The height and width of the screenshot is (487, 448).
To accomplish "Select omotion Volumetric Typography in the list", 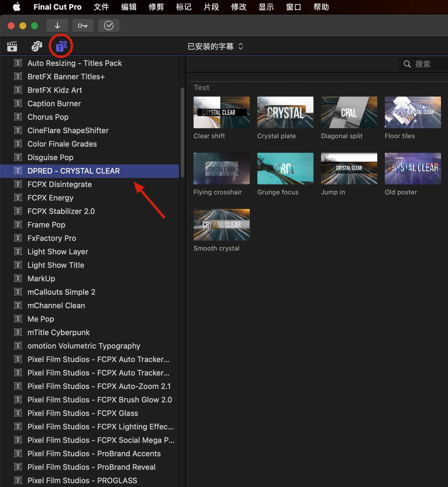I will [x=89, y=346].
